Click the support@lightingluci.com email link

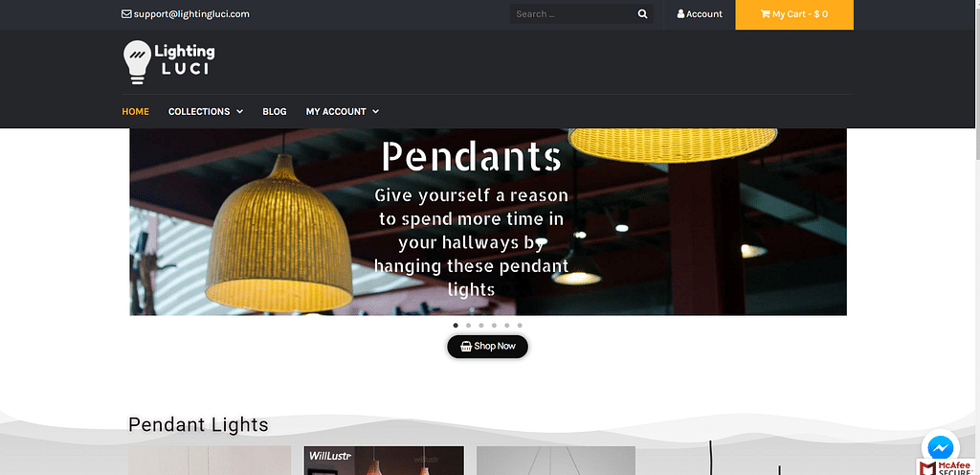(191, 13)
